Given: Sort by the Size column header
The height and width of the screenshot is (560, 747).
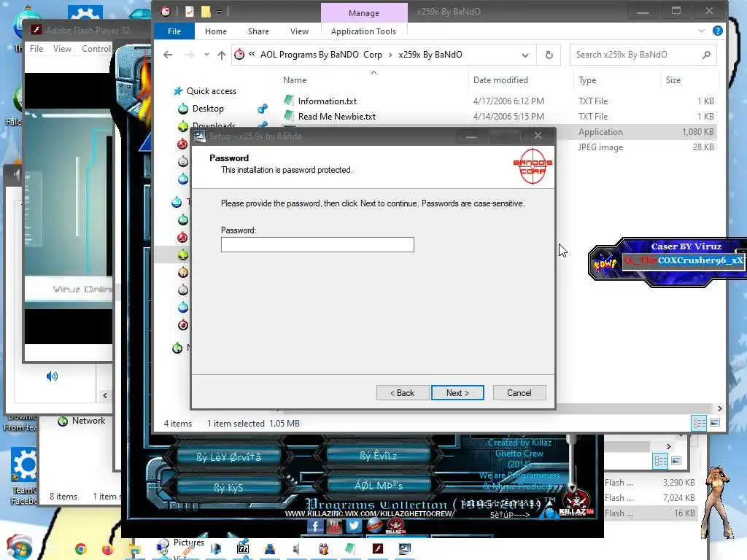Looking at the screenshot, I should tap(673, 80).
